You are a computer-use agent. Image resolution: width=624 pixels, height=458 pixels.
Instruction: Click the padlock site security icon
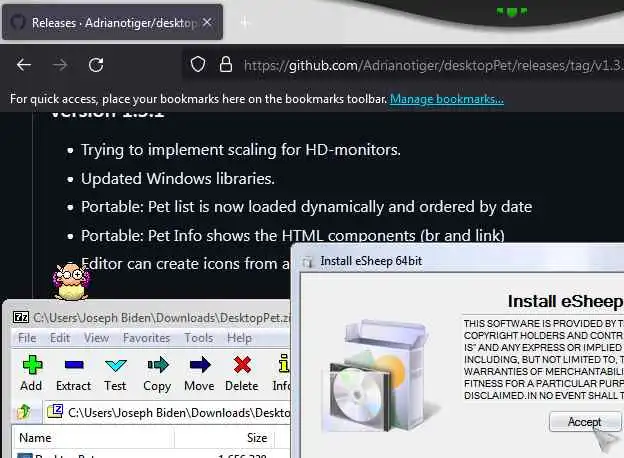tap(226, 64)
